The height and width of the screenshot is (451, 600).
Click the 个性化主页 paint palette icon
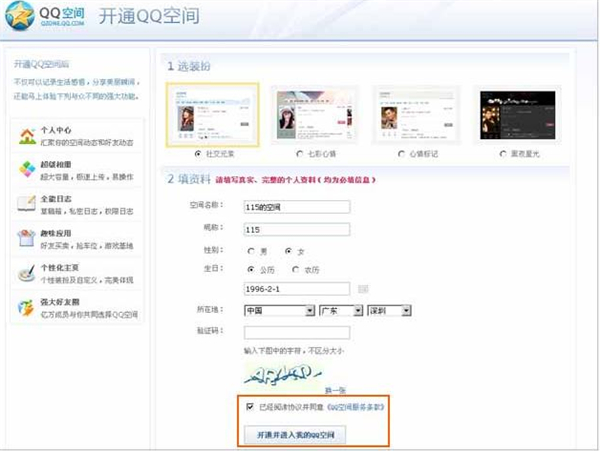pyautogui.click(x=27, y=273)
